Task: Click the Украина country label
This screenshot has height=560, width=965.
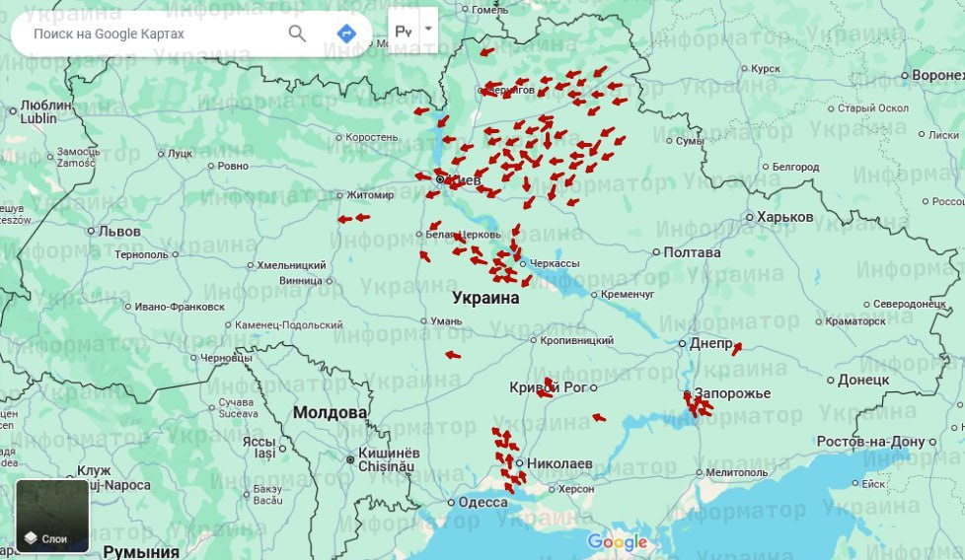Action: click(485, 298)
